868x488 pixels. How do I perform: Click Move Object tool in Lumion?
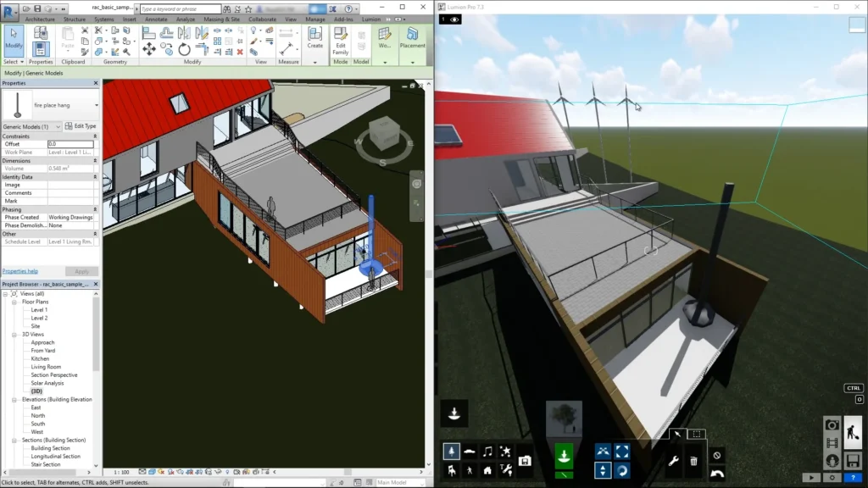point(603,452)
